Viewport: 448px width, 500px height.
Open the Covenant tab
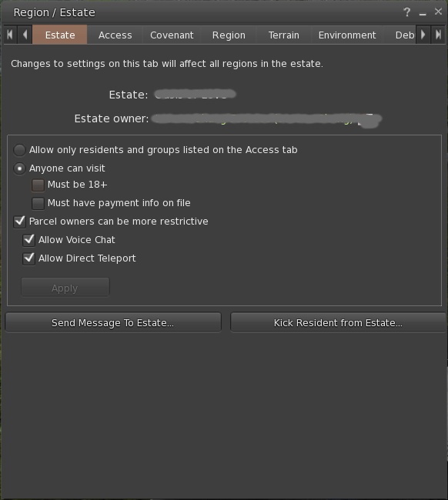pos(172,35)
